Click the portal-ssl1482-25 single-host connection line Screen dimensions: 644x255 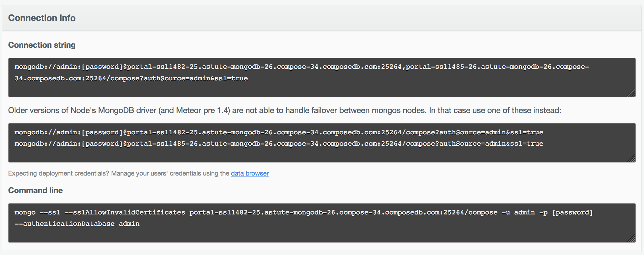tap(279, 133)
